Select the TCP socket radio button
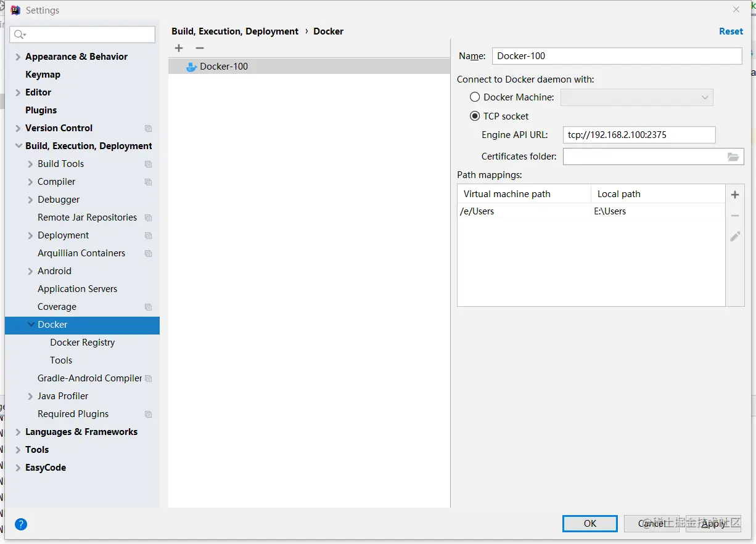 click(475, 116)
